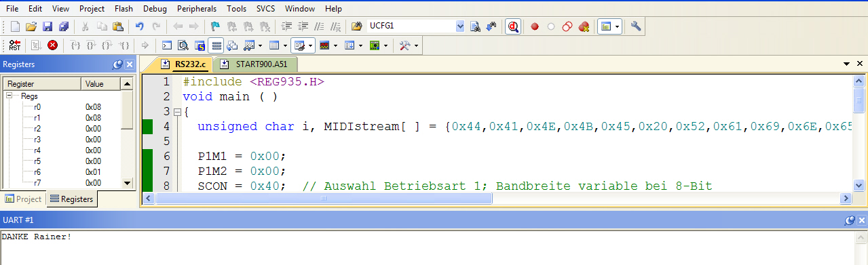The image size is (868, 265).
Task: Collapse the main function fold marker
Action: 177,112
